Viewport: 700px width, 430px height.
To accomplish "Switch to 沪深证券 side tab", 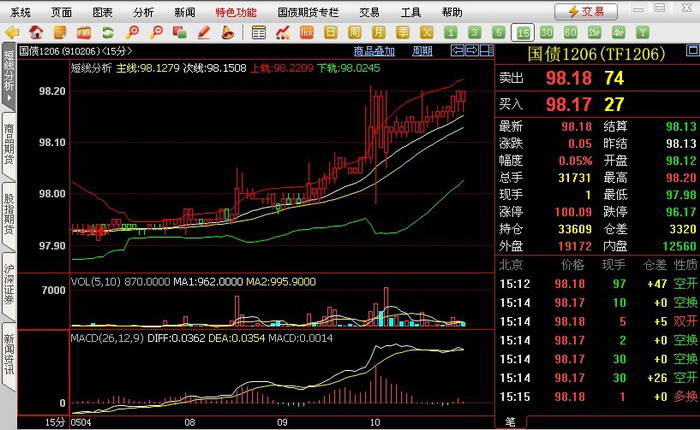I will point(9,284).
